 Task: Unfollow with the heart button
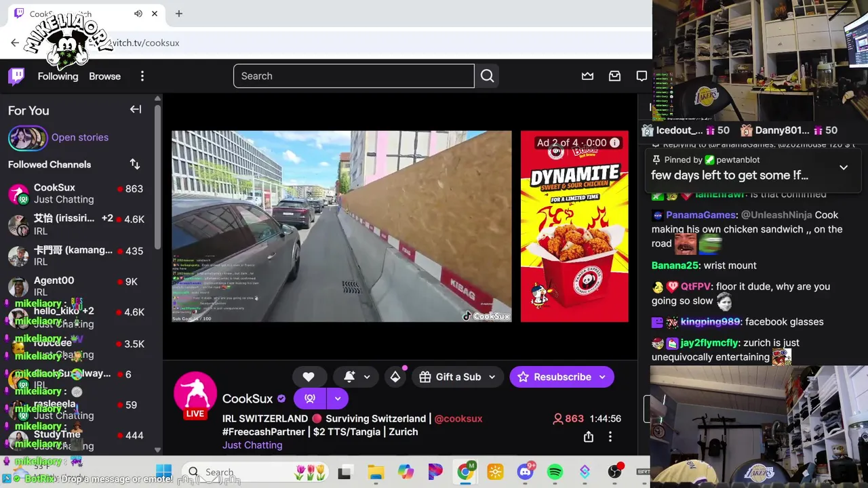[x=309, y=377]
